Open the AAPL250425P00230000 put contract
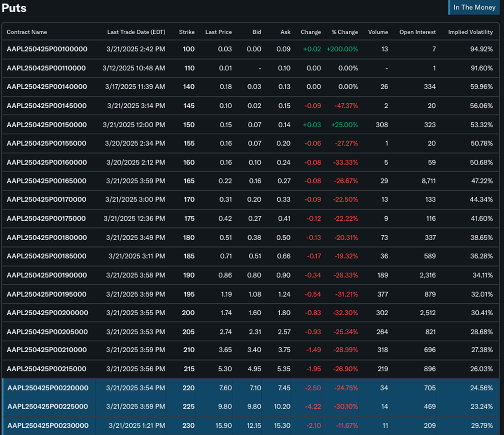504x435 pixels. pos(48,425)
